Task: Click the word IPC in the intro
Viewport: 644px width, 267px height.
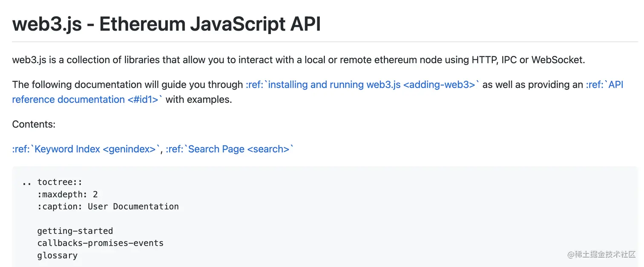Action: coord(509,60)
